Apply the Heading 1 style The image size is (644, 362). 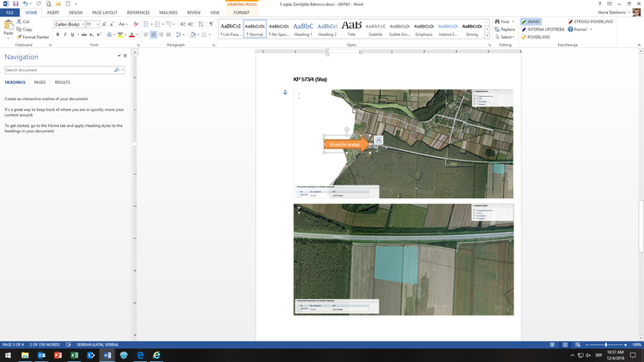[303, 28]
